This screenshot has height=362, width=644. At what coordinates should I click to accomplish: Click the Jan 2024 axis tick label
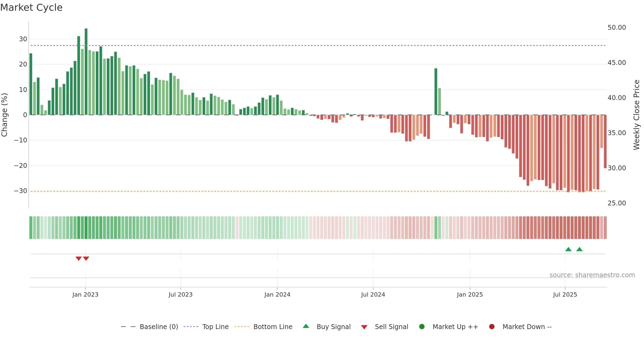click(277, 294)
